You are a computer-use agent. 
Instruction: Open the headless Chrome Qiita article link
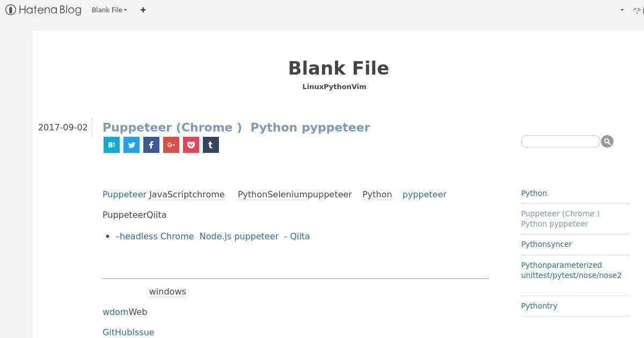[213, 236]
